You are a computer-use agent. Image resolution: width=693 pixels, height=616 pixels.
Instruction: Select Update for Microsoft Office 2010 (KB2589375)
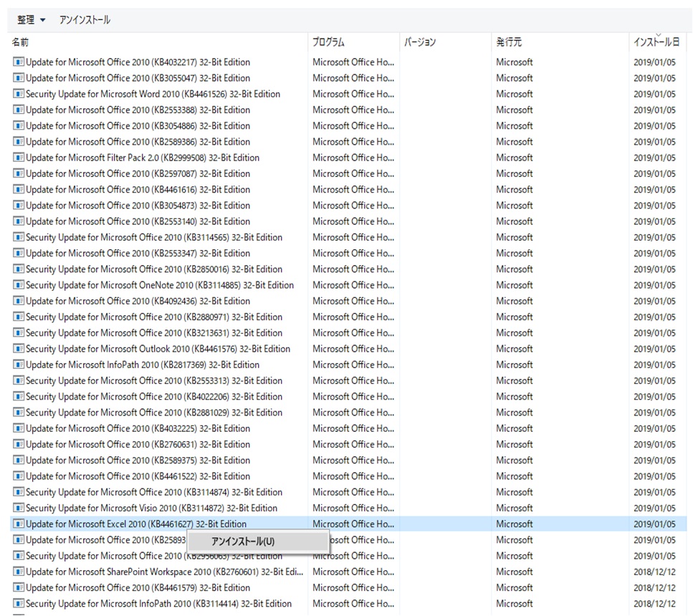click(x=138, y=460)
